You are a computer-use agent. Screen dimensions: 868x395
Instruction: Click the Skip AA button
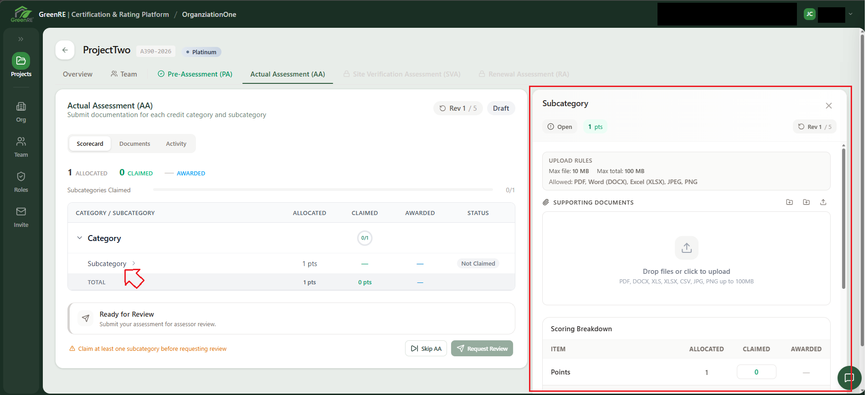(426, 349)
